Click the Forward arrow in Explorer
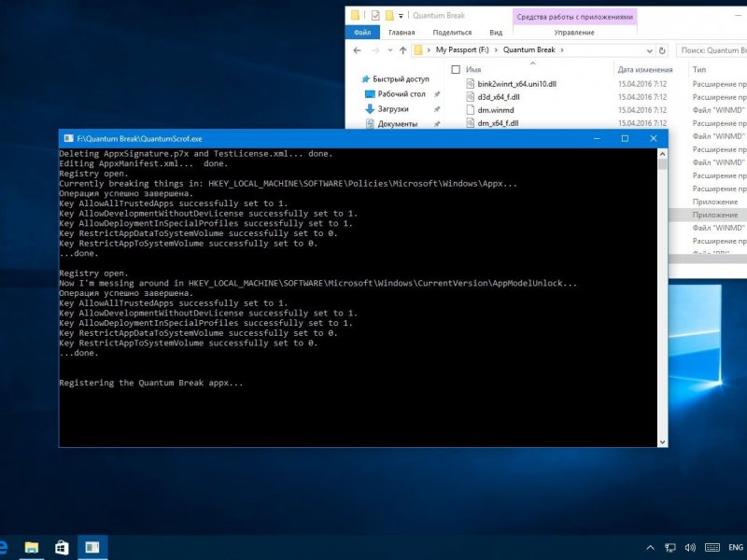The height and width of the screenshot is (560, 747). click(x=375, y=50)
